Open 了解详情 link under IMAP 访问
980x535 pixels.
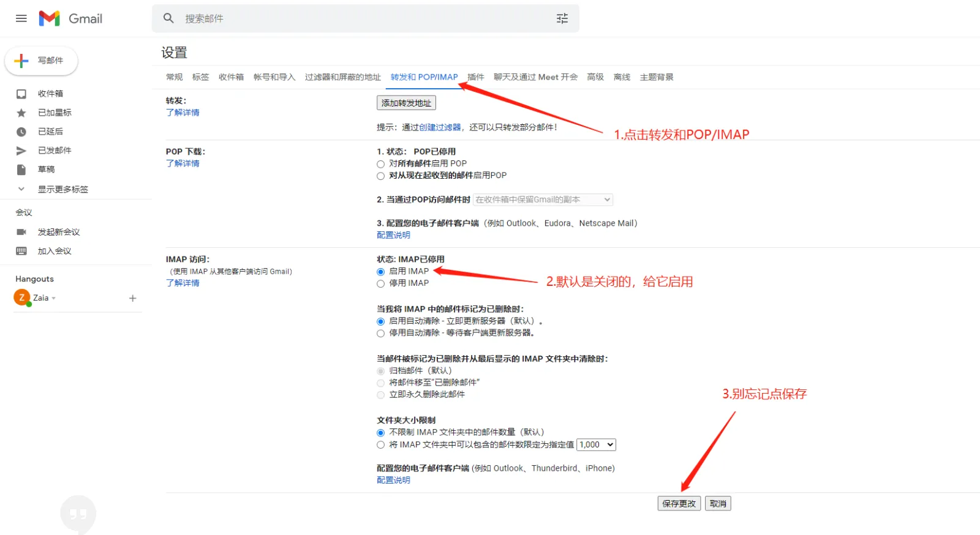(183, 283)
